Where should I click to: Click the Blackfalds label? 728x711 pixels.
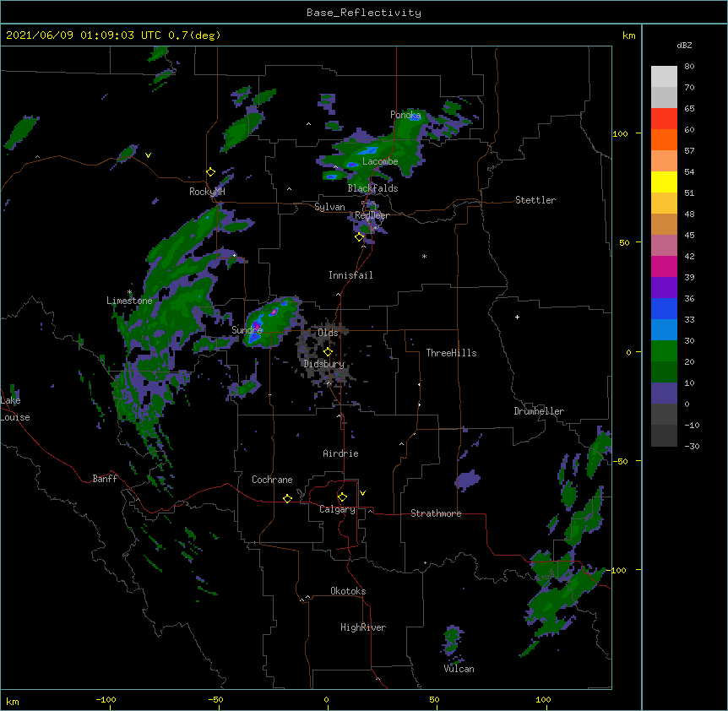click(x=372, y=188)
